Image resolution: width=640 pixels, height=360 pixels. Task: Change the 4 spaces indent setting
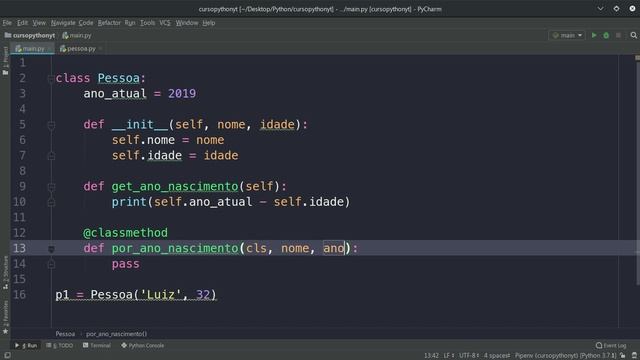point(497,356)
